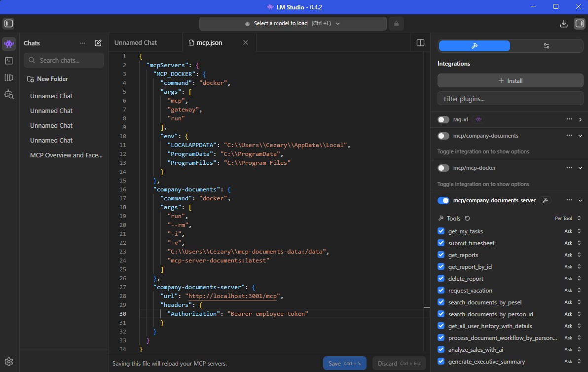Change Ask permission for get_report_by_id

tap(573, 266)
